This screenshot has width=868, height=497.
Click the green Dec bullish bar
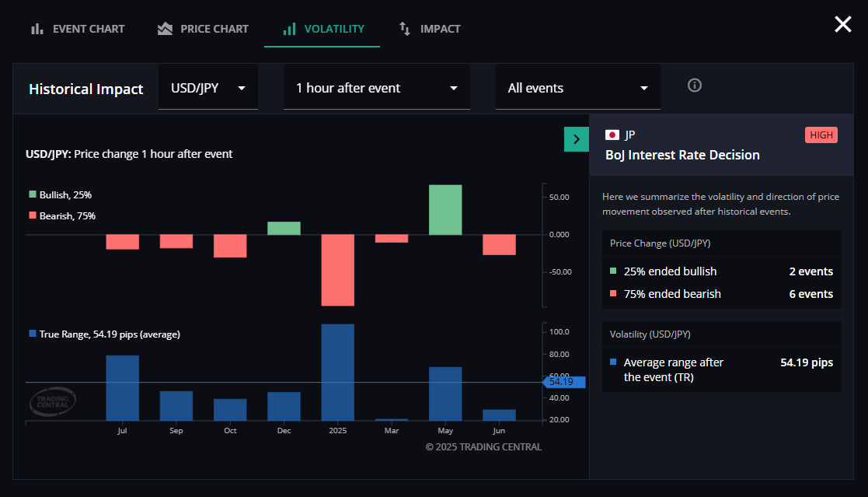tap(284, 228)
